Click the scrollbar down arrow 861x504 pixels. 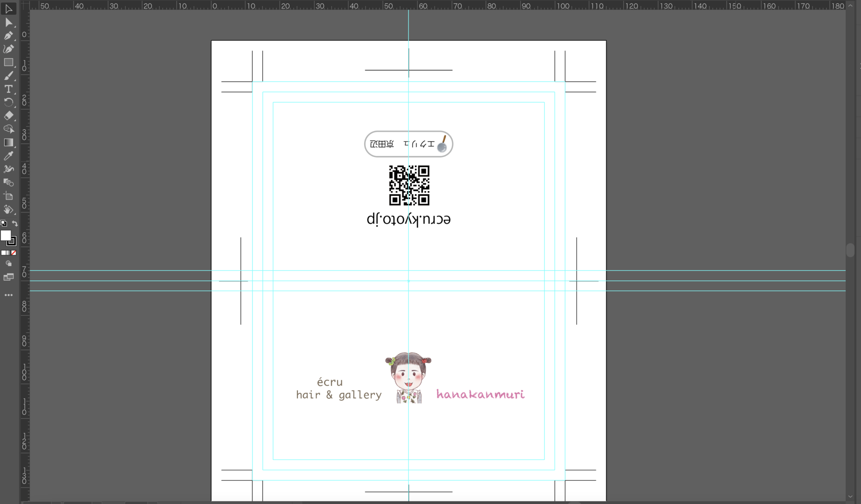(850, 497)
